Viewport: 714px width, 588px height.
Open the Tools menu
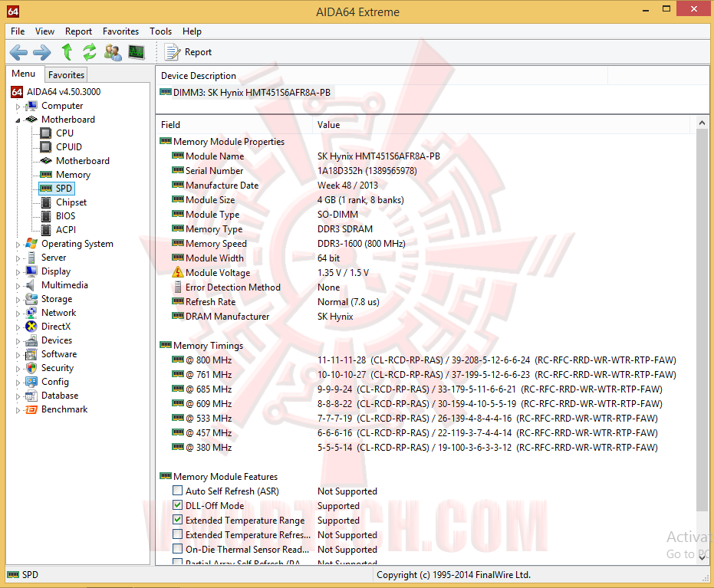point(161,31)
